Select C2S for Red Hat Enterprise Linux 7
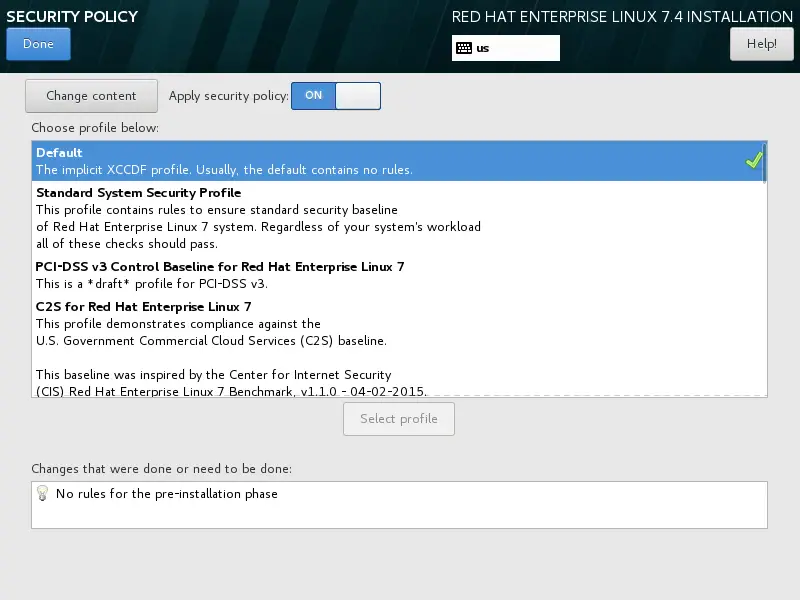This screenshot has height=600, width=800. pos(397,347)
